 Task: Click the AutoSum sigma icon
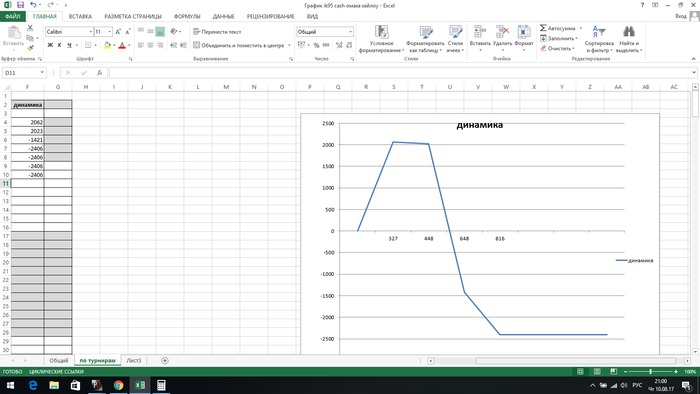543,28
